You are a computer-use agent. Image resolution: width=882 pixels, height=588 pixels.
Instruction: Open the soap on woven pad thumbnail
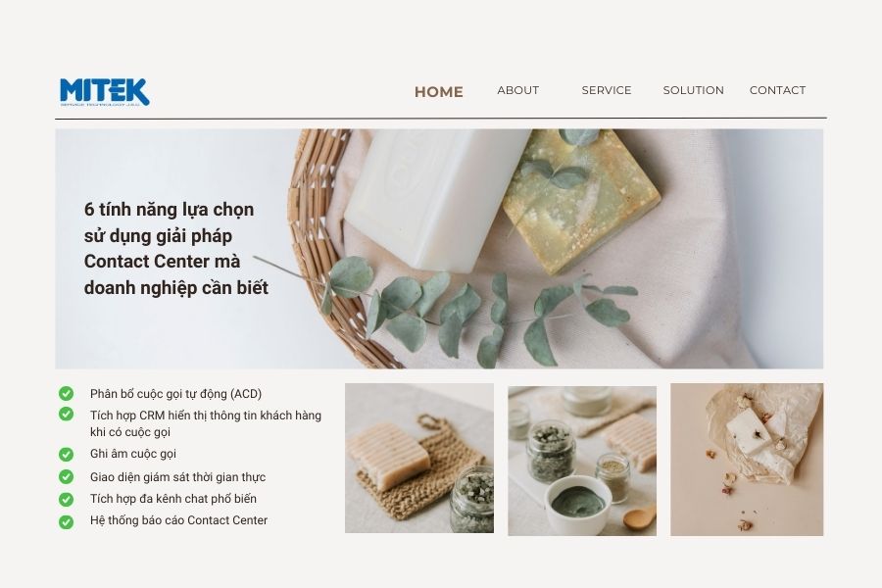[419, 458]
